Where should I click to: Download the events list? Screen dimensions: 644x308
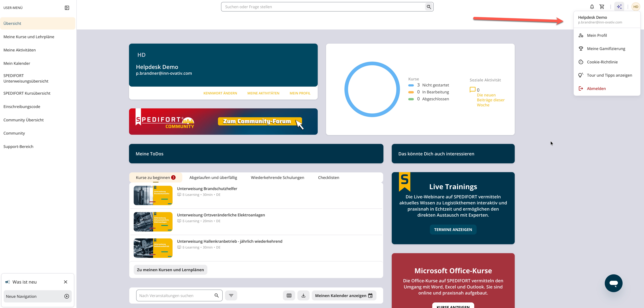303,296
